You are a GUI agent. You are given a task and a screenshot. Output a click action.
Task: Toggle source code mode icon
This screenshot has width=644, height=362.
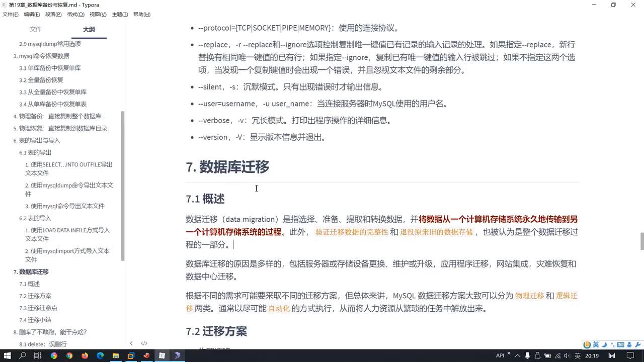pos(144,343)
